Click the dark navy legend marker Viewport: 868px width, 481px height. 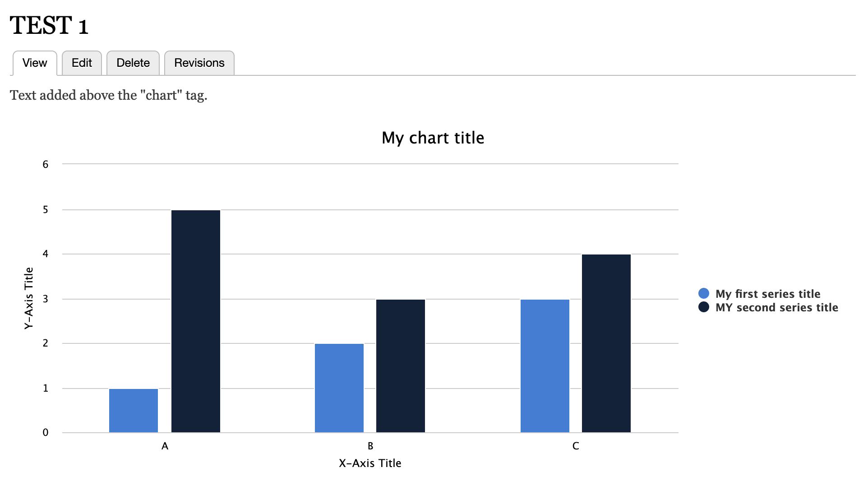pos(704,307)
